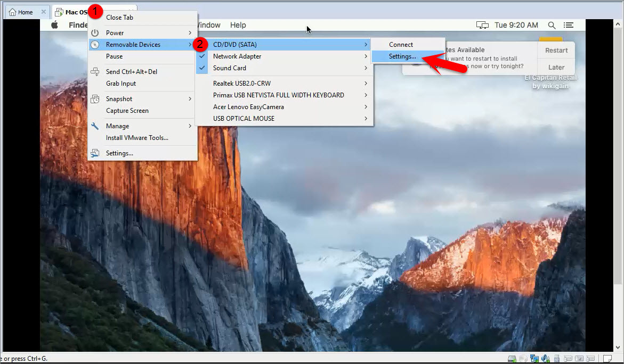The image size is (624, 364).
Task: Click the disc icon beside Removable Devices
Action: pos(95,45)
